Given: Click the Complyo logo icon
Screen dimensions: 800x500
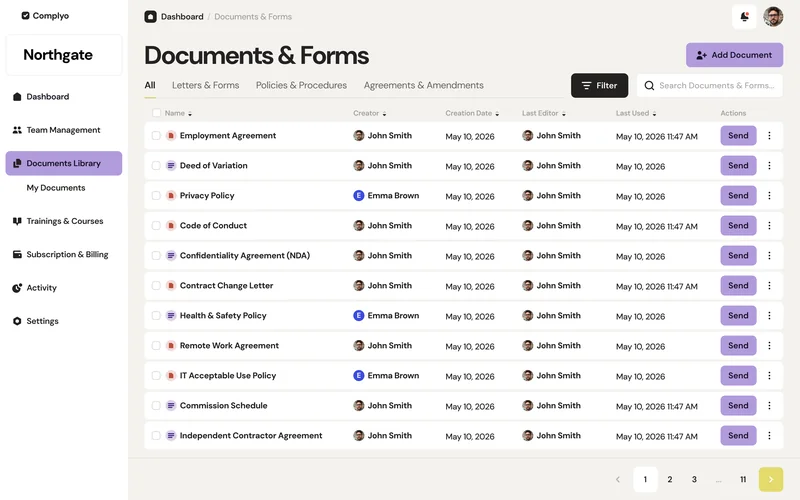Looking at the screenshot, I should coord(26,16).
